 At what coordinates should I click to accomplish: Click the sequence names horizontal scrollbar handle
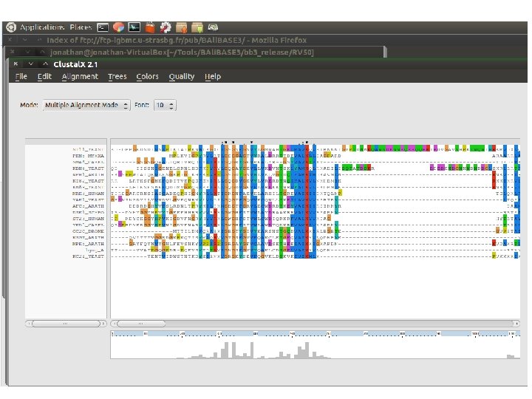click(66, 324)
